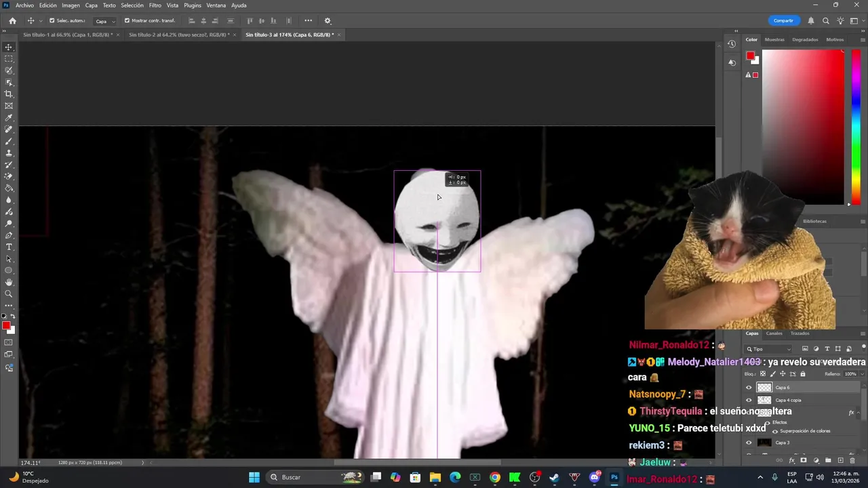The image size is (868, 488).
Task: Click the Windows taskbar Buscar search box
Action: [315, 477]
